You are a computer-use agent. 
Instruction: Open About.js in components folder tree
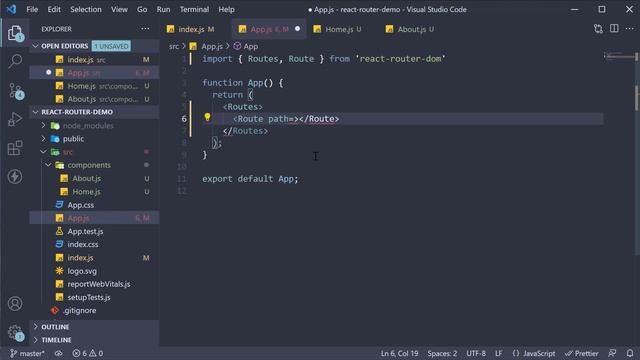[x=94, y=178]
